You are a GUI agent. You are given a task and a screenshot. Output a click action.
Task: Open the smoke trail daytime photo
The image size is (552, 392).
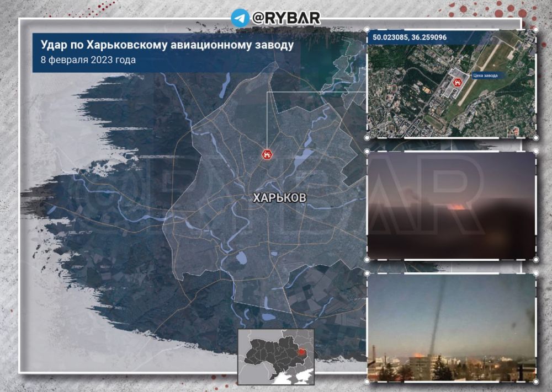pos(451,326)
